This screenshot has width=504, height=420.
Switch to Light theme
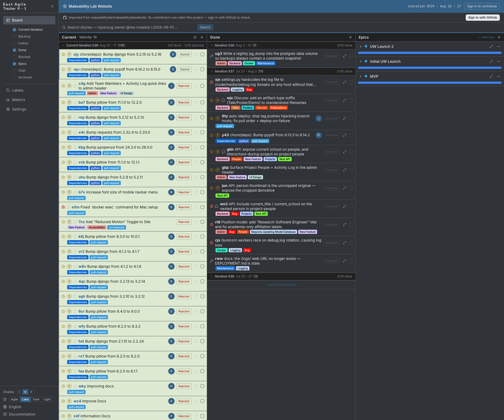coord(47,399)
